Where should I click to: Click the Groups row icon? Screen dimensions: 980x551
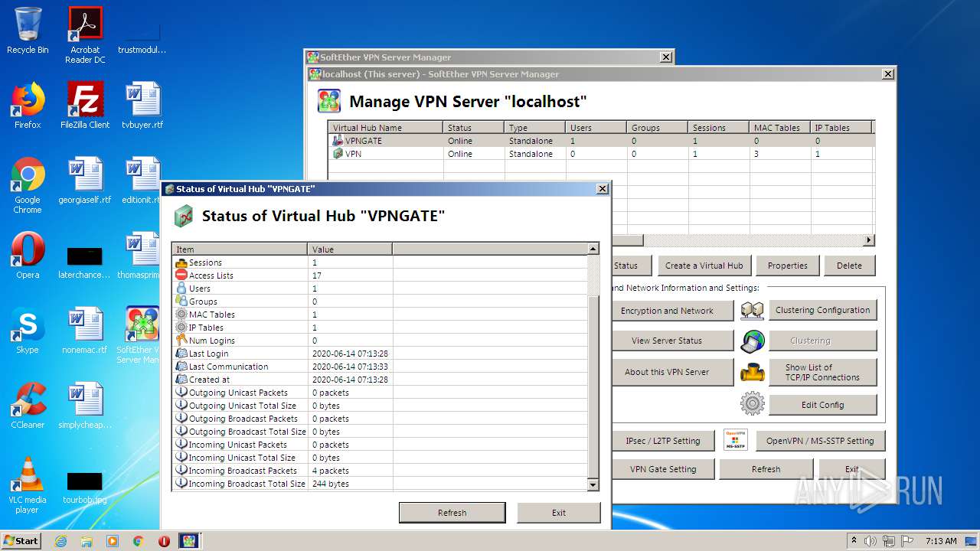point(181,302)
